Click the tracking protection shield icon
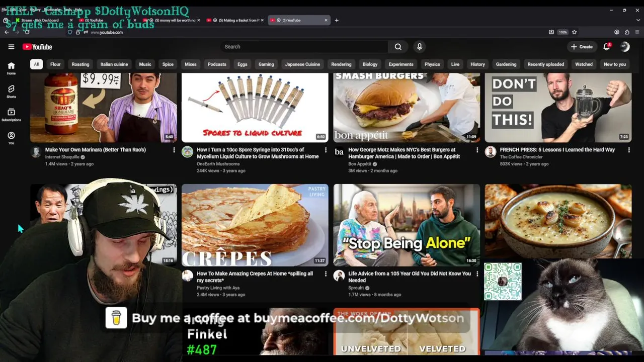The height and width of the screenshot is (362, 644). click(x=70, y=32)
